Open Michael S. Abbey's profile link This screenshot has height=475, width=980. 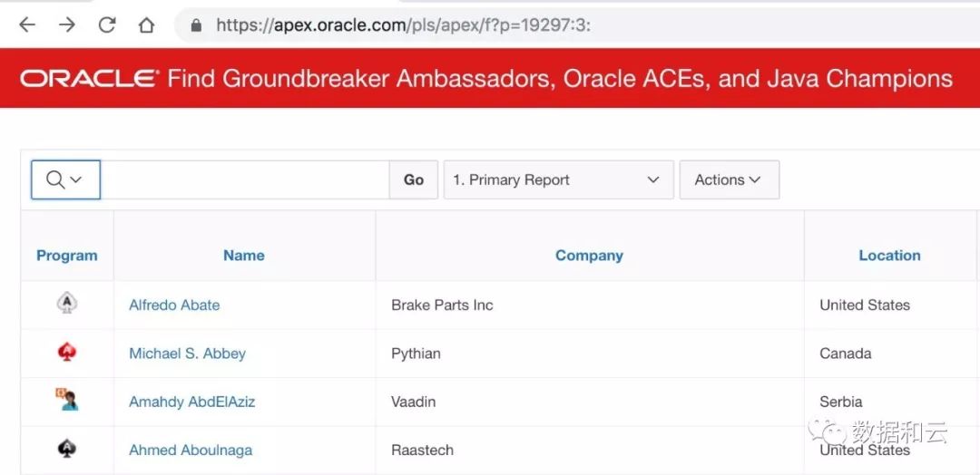tap(187, 354)
